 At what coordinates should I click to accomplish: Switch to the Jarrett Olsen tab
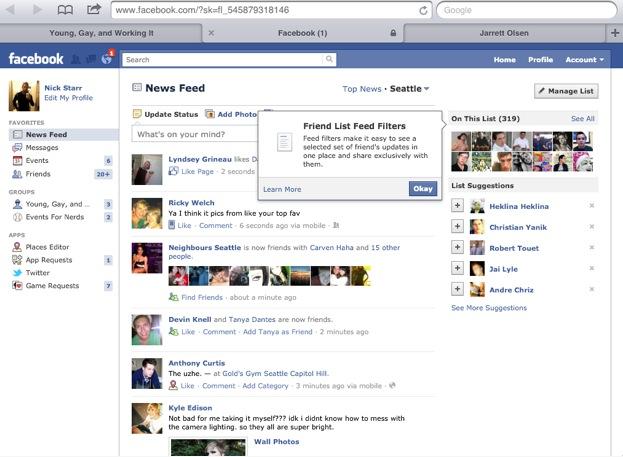coord(504,33)
